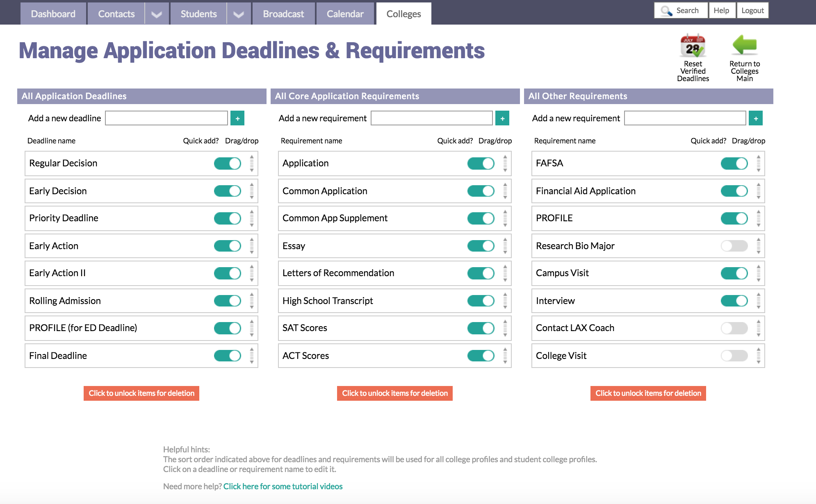Add new deadline with plus button

click(237, 118)
